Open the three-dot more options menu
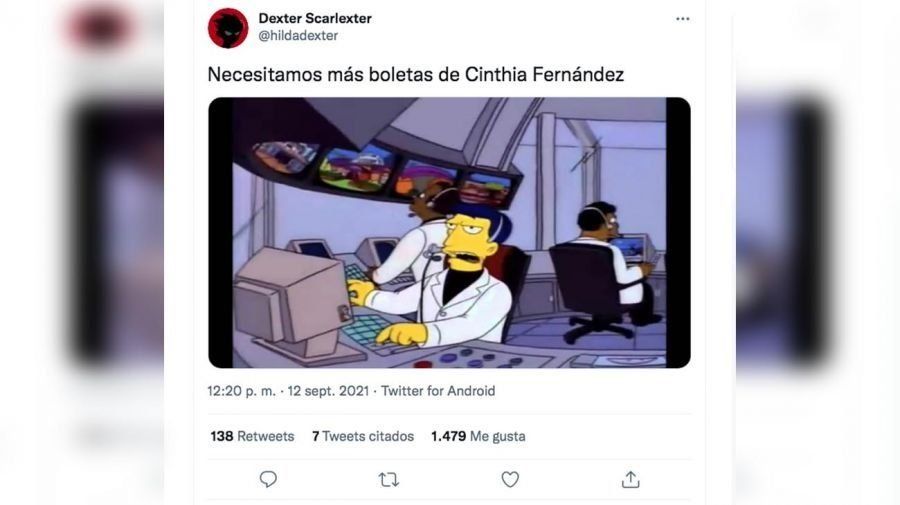900x505 pixels. (682, 19)
